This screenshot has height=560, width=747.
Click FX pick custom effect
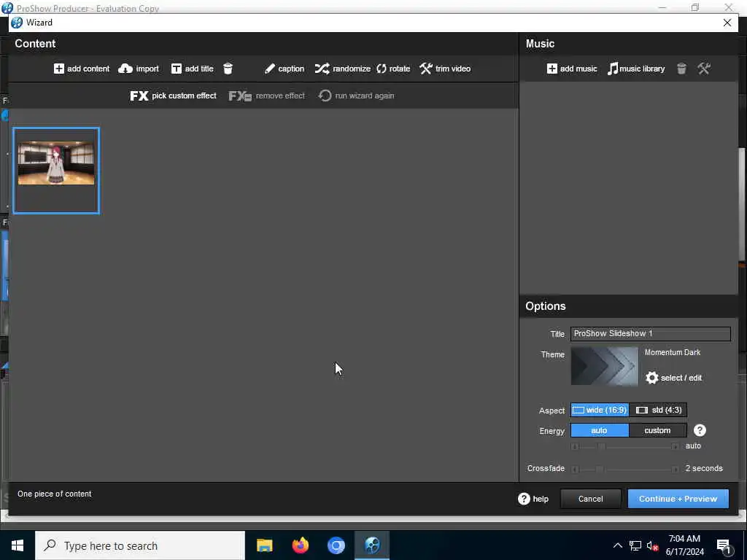pyautogui.click(x=173, y=96)
